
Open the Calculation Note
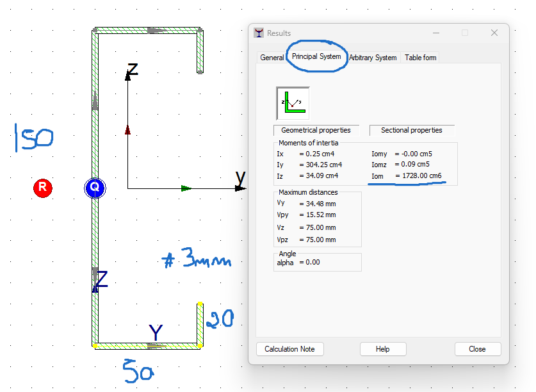point(290,349)
